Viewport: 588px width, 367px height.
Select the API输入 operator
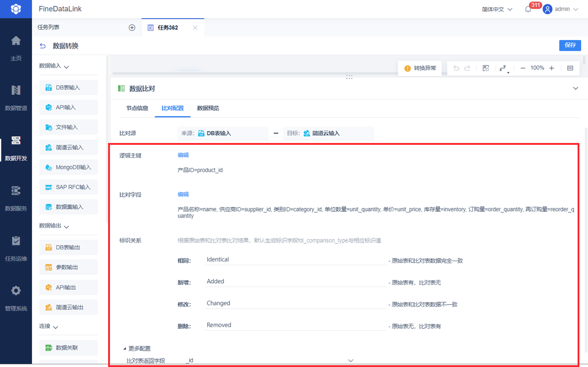coord(68,108)
